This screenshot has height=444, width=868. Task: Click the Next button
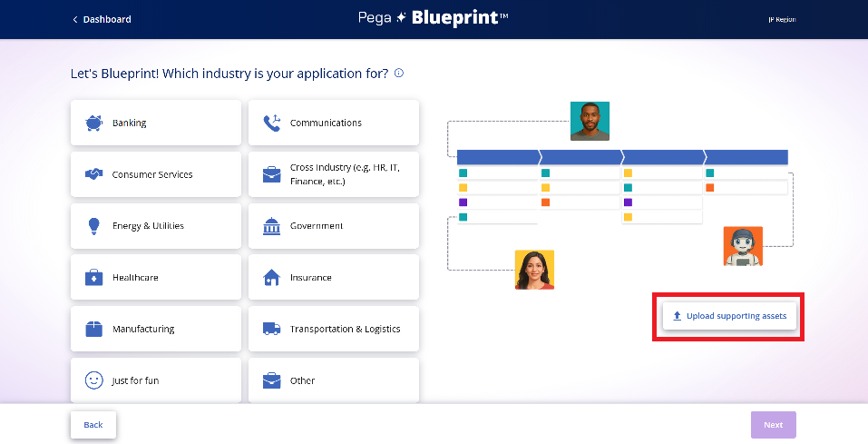coord(774,425)
